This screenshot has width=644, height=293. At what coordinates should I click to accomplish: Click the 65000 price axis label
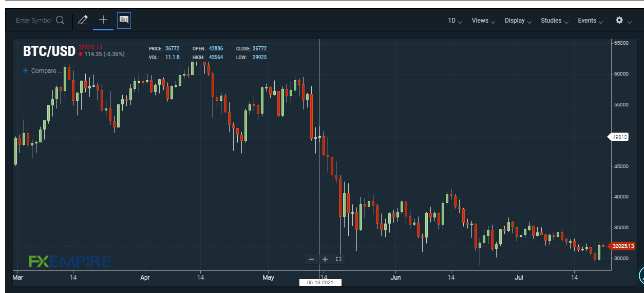621,43
